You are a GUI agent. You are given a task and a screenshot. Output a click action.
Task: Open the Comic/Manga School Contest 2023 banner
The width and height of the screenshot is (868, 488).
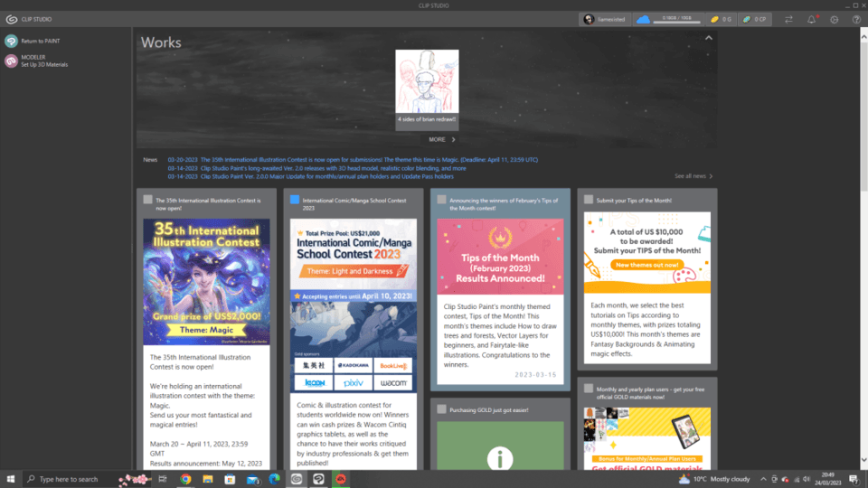click(x=354, y=305)
